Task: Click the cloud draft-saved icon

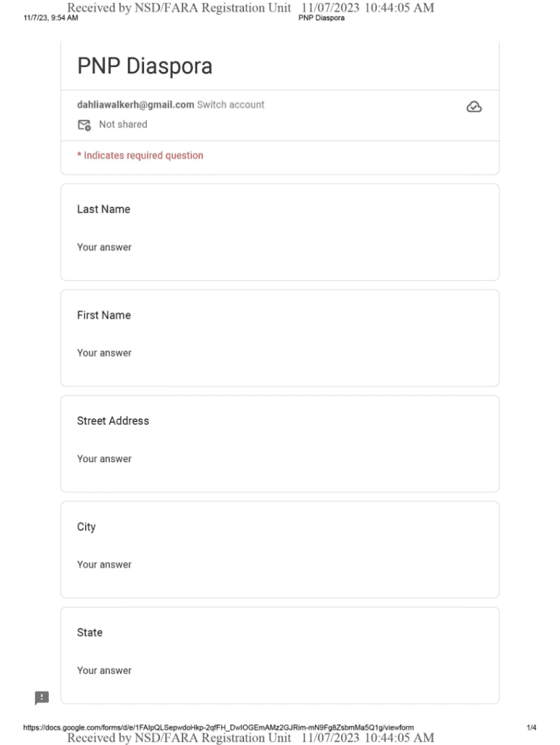Action: [x=473, y=108]
